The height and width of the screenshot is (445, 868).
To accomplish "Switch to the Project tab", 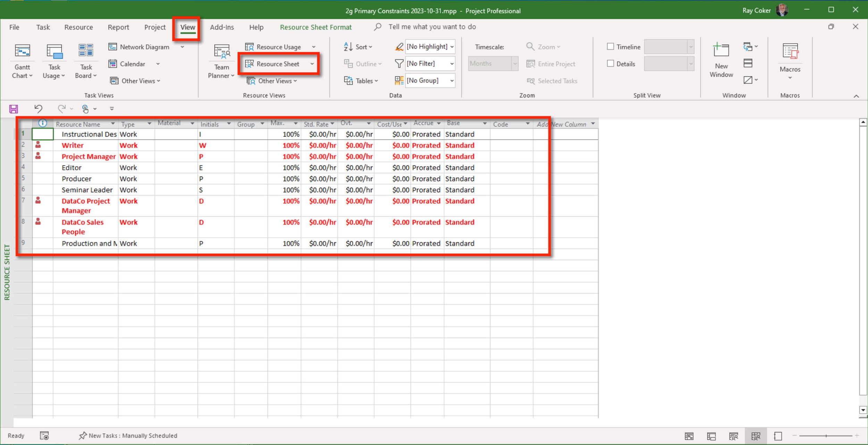I will pyautogui.click(x=155, y=27).
